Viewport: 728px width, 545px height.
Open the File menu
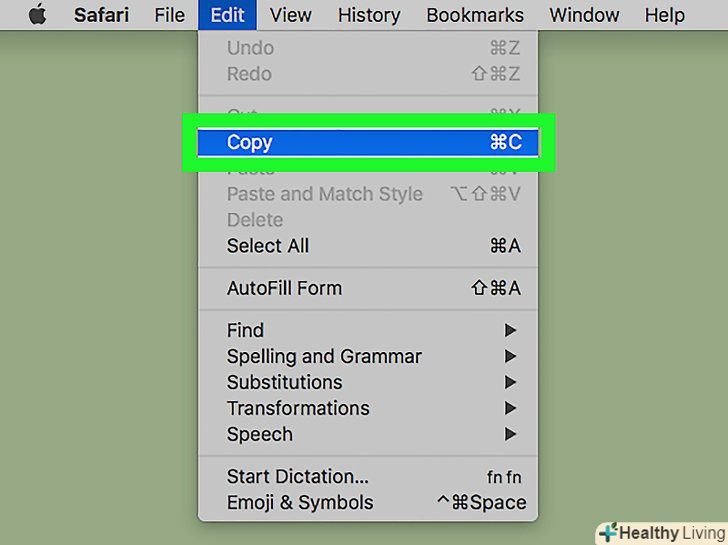click(170, 15)
